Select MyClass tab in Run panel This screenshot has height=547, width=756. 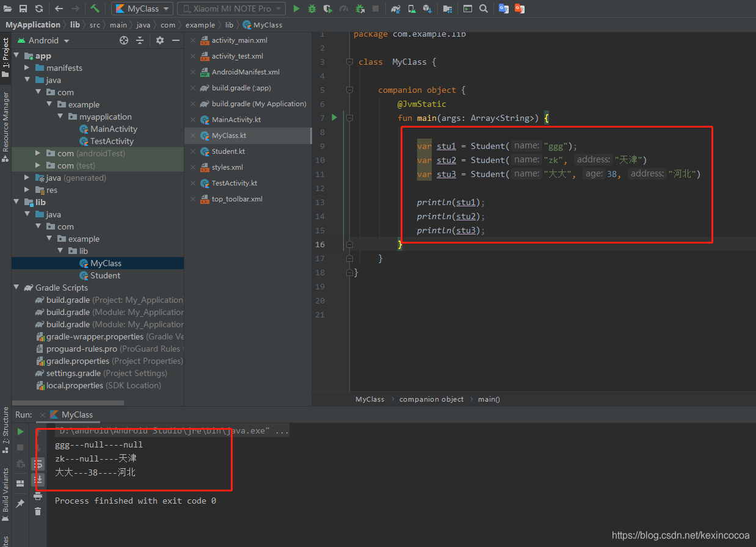coord(71,415)
